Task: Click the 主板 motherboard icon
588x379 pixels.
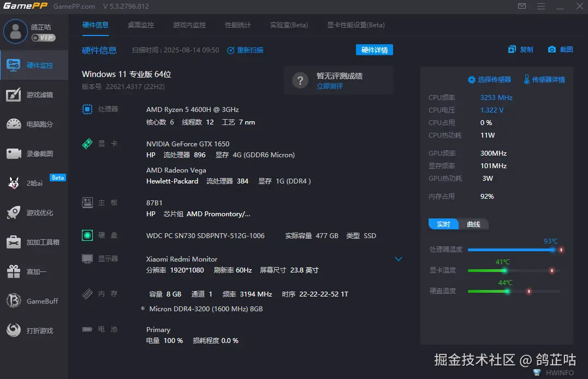Action: click(x=87, y=203)
